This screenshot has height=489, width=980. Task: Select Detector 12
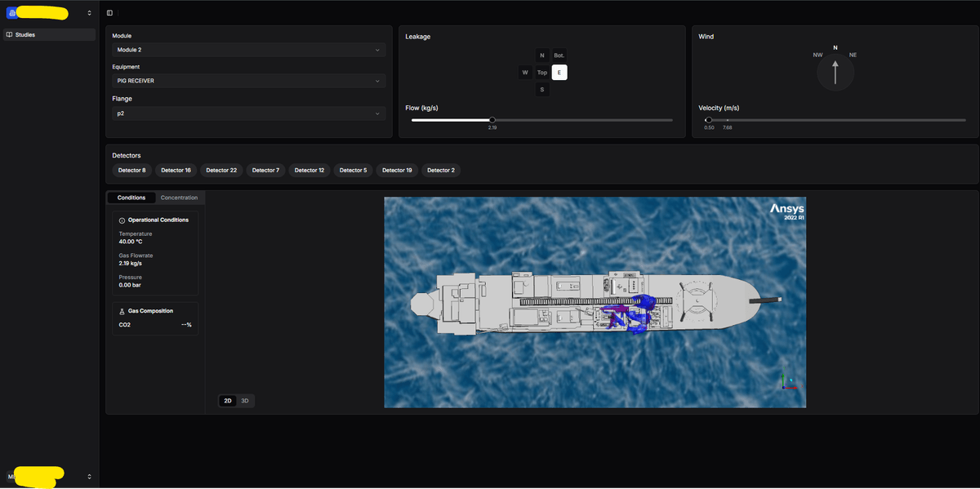coord(310,170)
